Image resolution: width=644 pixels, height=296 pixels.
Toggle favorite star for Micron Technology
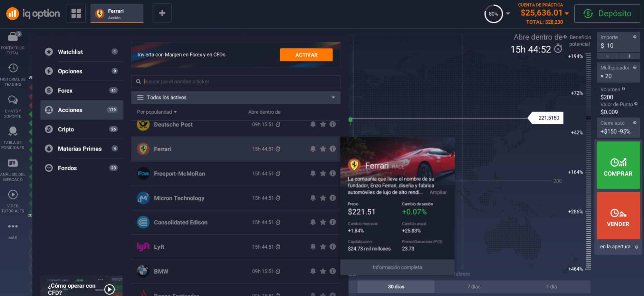(x=323, y=198)
